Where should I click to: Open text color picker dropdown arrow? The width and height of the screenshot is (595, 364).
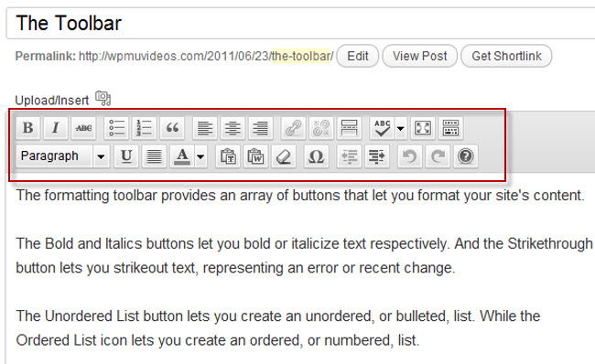200,156
